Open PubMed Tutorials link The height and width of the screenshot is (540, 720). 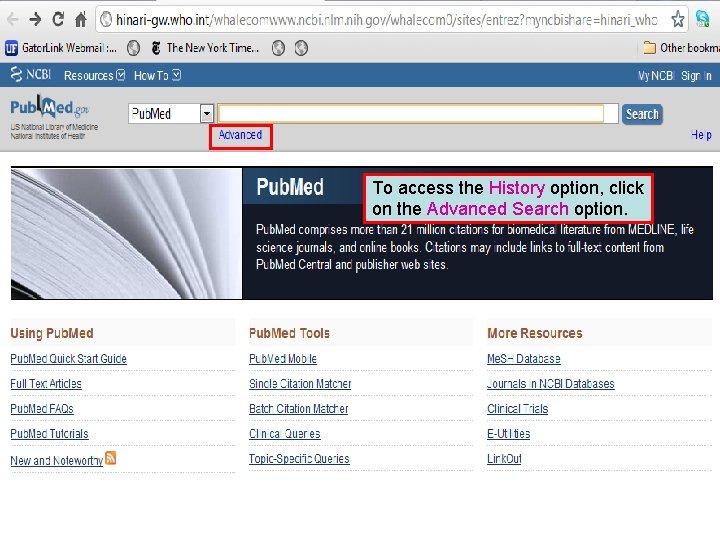49,433
